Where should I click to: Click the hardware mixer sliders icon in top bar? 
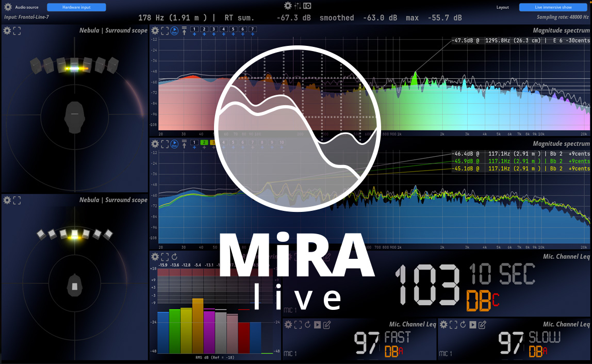pyautogui.click(x=298, y=6)
